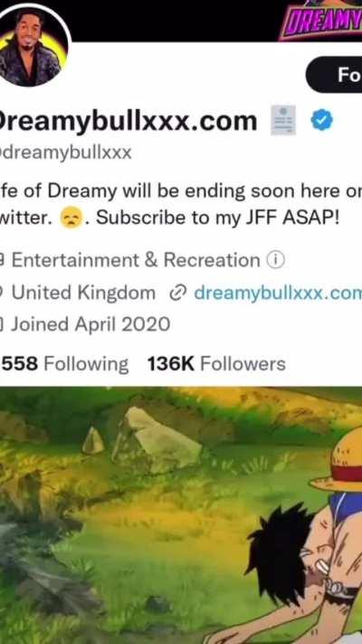Tap the sad face emoji in bio
This screenshot has height=644, width=362.
coord(71,217)
